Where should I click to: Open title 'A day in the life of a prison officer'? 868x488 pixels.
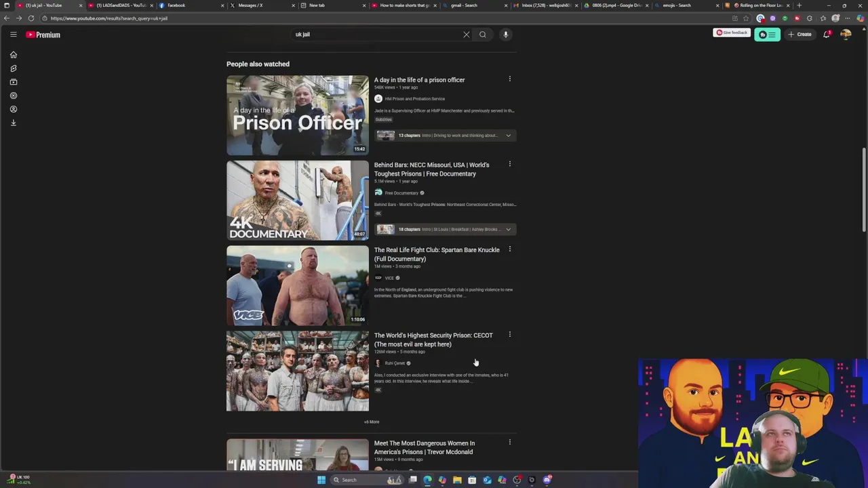419,80
